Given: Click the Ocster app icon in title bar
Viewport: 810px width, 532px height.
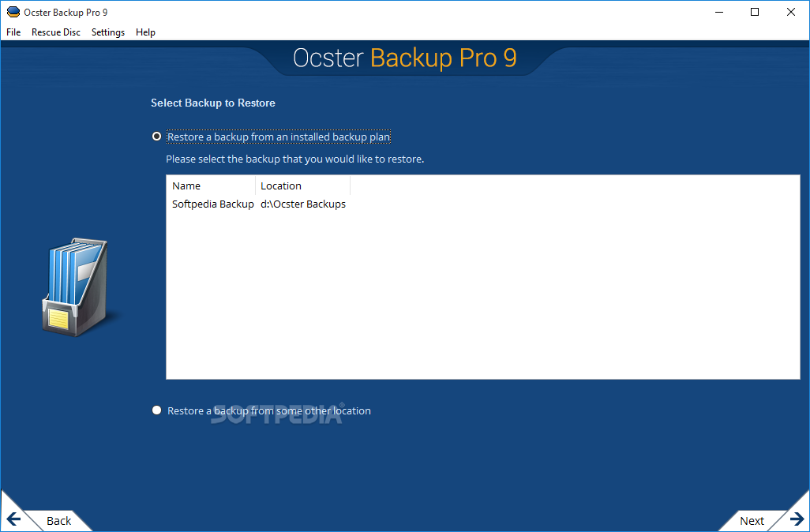Looking at the screenshot, I should tap(13, 12).
